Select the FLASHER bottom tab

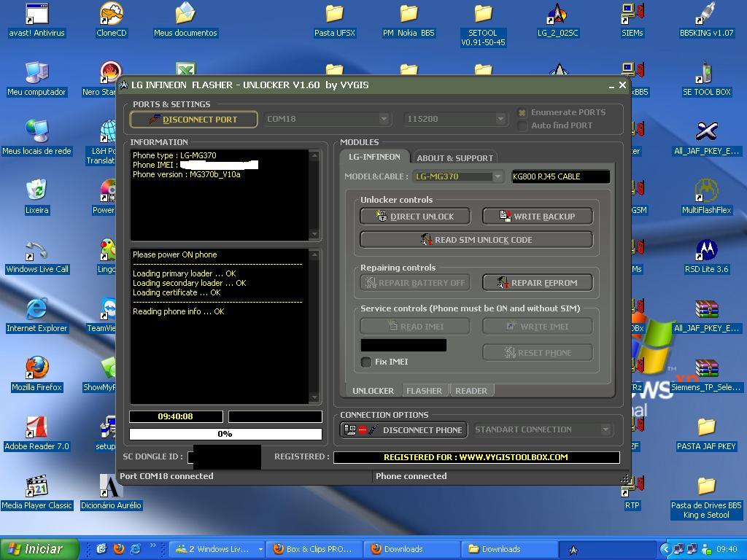tap(424, 391)
